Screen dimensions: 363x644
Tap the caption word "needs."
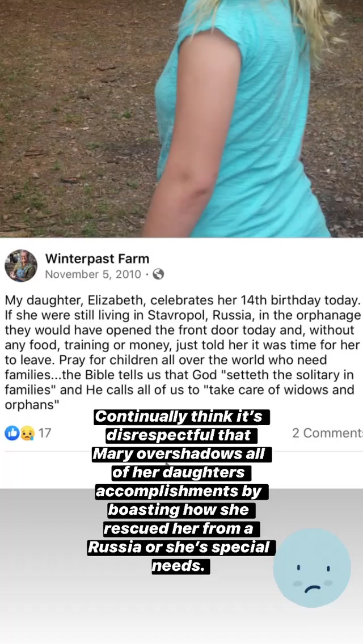tap(181, 566)
